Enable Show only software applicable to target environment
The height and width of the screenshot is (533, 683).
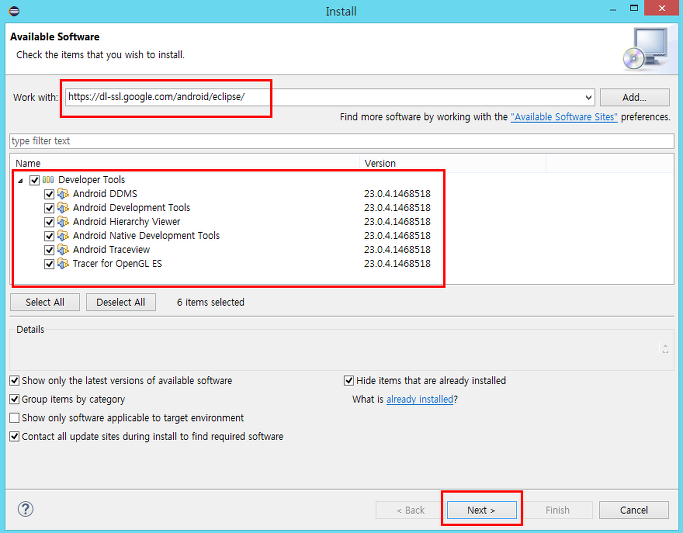click(14, 418)
